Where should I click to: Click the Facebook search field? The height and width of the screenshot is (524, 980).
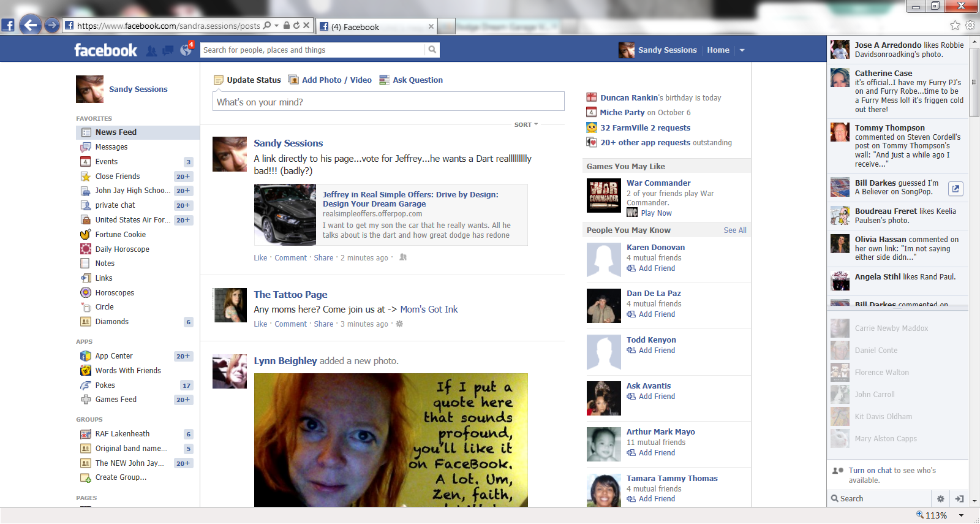(313, 50)
